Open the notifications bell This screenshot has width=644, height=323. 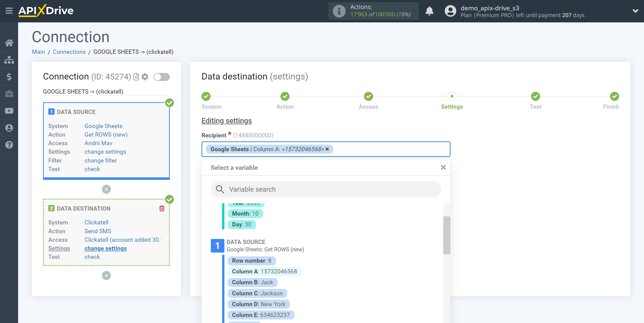point(429,11)
